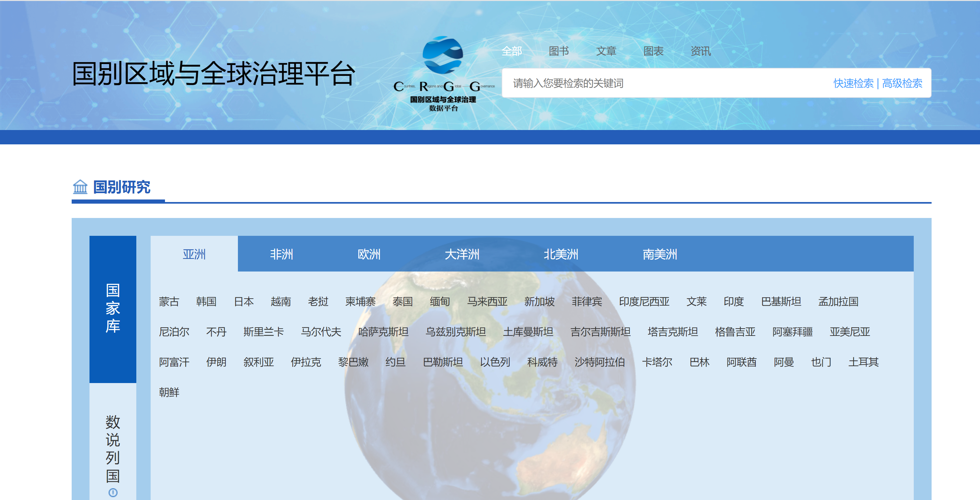Open the 越南 country link

(x=281, y=302)
